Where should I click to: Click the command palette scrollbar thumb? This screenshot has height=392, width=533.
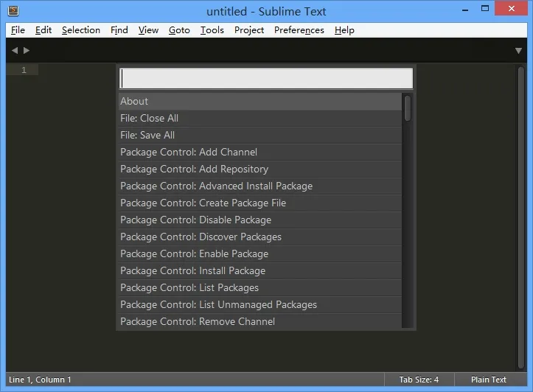coord(408,108)
